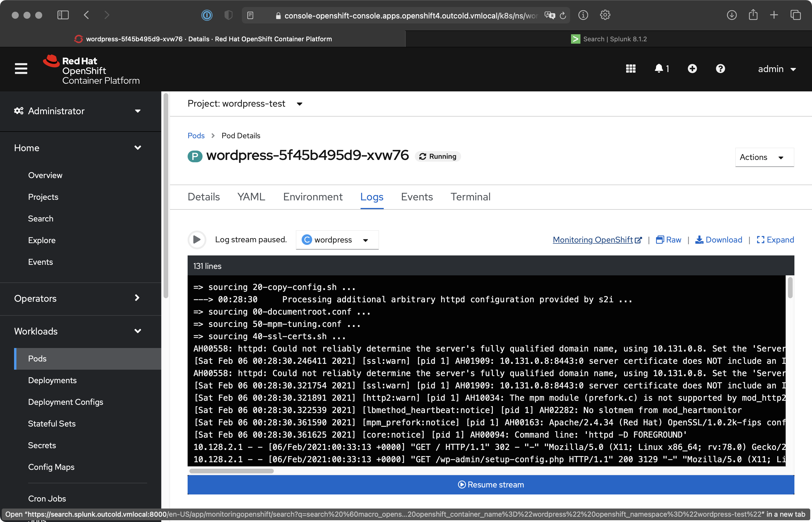
Task: Open Search in the sidebar
Action: point(41,219)
